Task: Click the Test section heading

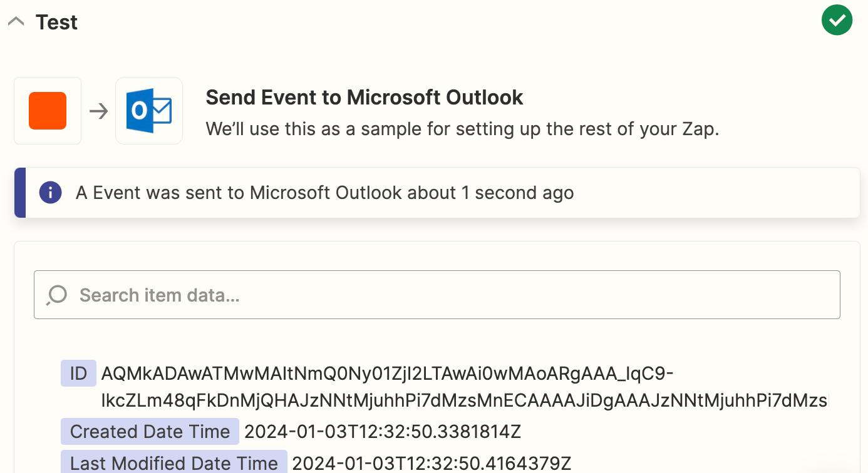Action: 57,23
